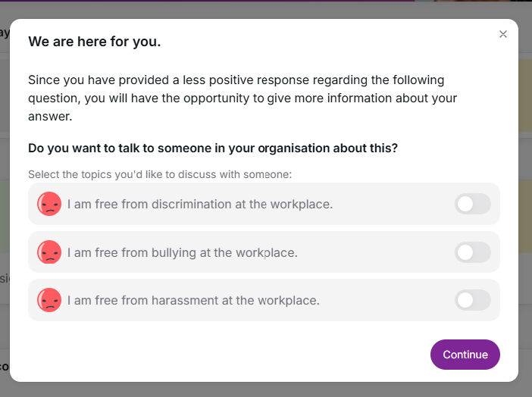Continue to the next step
Viewport: 532px width, 397px height.
[465, 355]
